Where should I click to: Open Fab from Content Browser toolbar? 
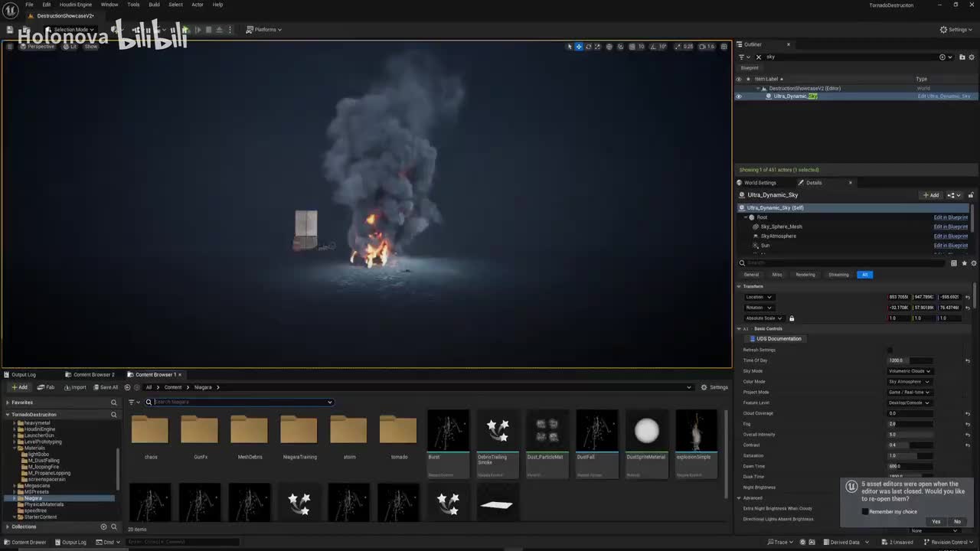(46, 387)
